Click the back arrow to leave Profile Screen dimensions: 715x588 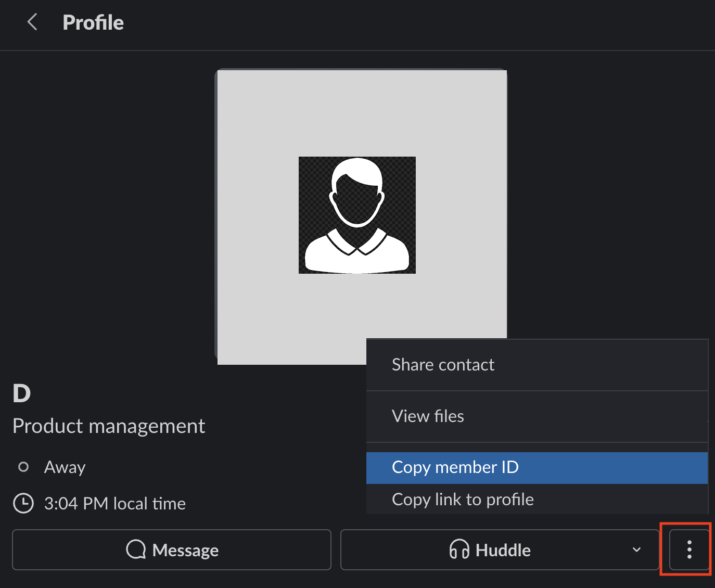(x=32, y=22)
